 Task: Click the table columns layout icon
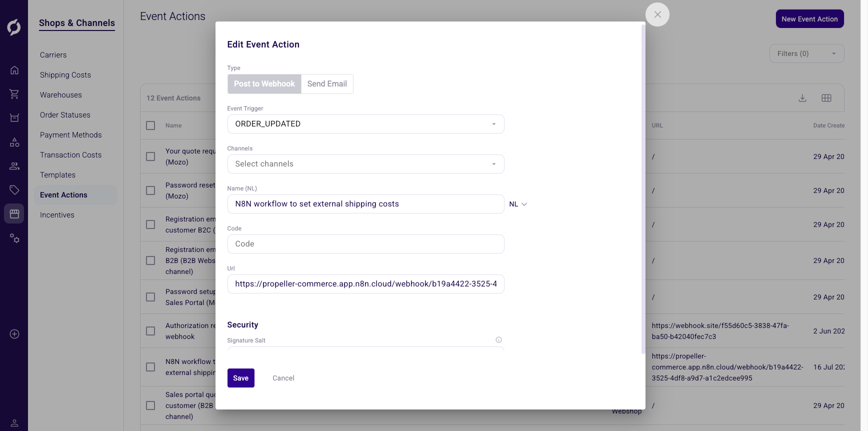point(826,98)
